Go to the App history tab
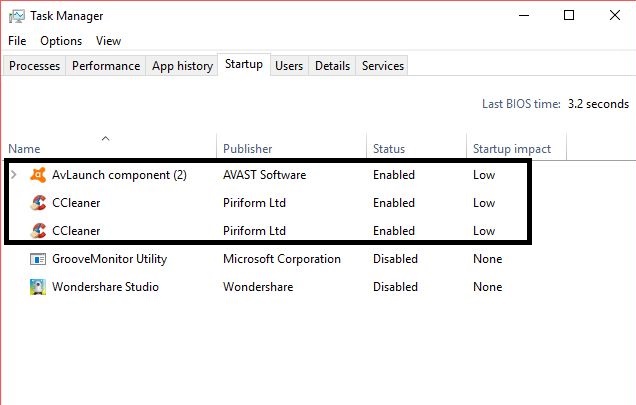636x405 pixels. coord(182,66)
